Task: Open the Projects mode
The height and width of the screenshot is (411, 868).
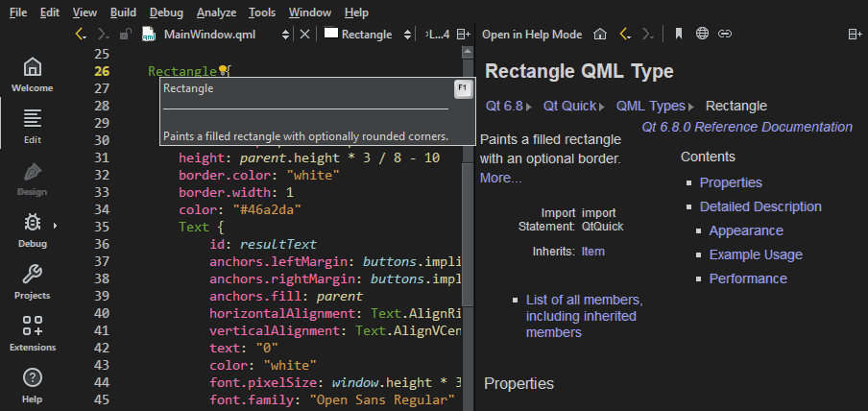Action: click(33, 281)
